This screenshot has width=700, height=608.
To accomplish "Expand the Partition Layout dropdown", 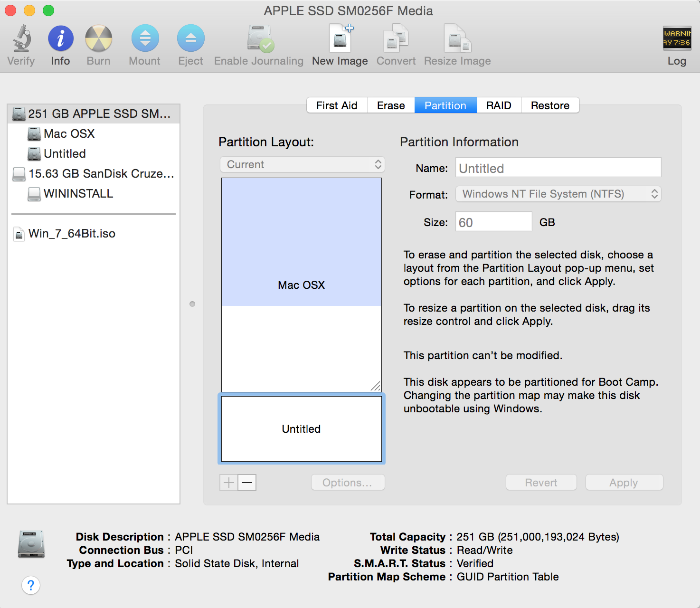I will [x=302, y=165].
